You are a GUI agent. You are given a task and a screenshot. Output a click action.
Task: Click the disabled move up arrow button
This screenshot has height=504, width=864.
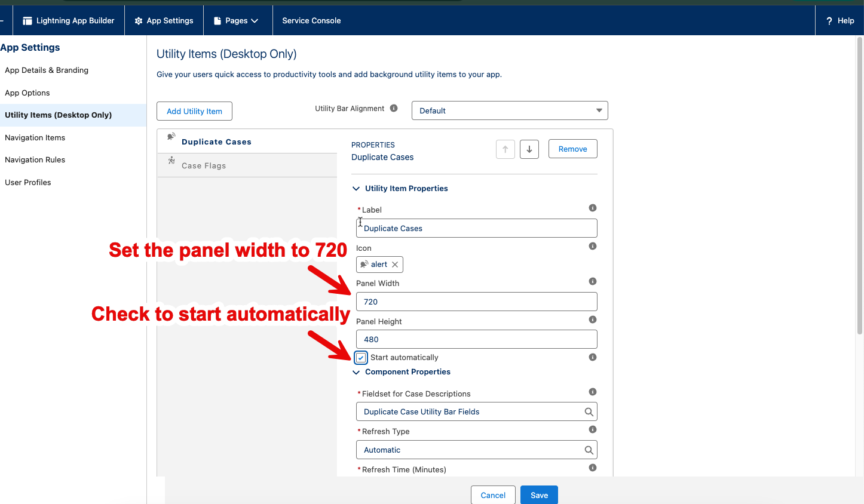505,149
